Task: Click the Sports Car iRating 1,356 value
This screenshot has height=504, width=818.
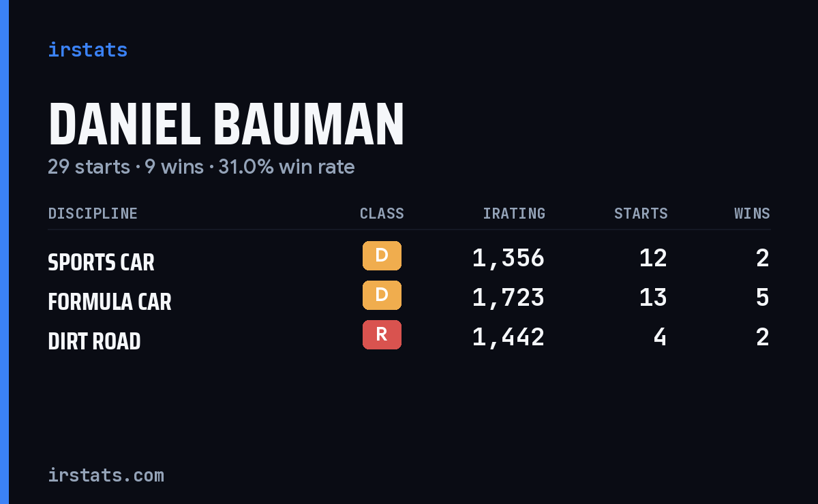Action: click(509, 257)
